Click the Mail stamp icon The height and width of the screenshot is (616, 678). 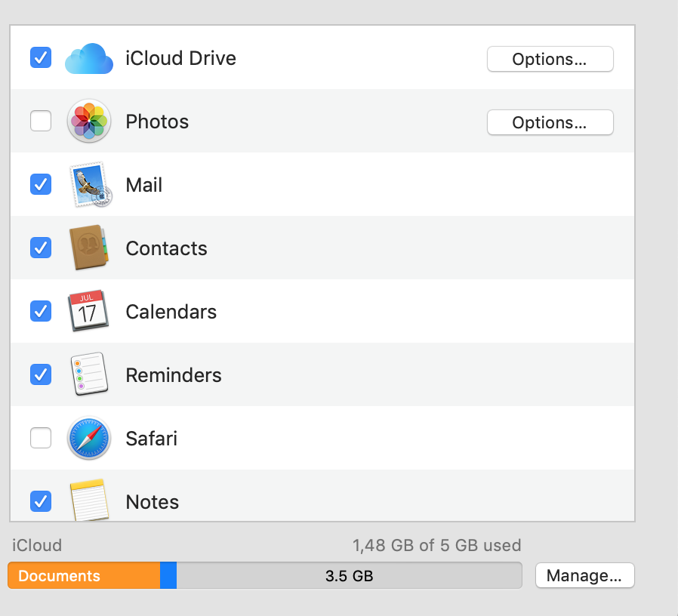click(90, 185)
